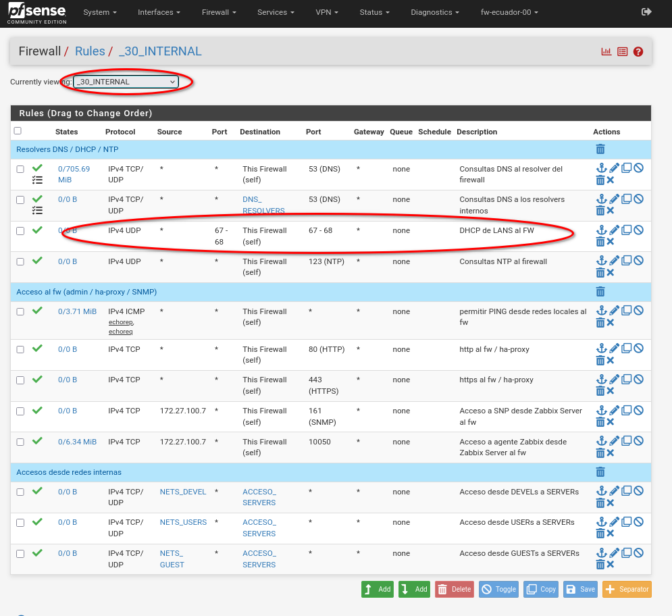Select all rules with header checkbox
This screenshot has width=672, height=616.
point(18,131)
